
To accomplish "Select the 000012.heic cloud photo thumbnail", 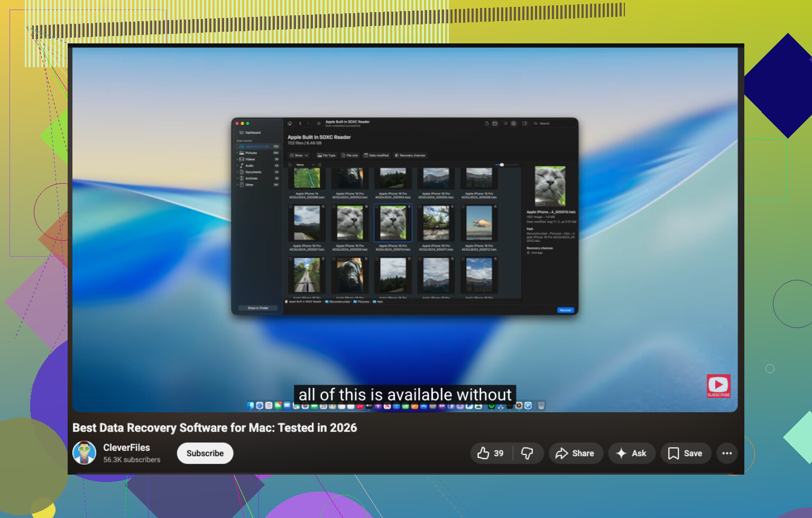I will [x=479, y=223].
